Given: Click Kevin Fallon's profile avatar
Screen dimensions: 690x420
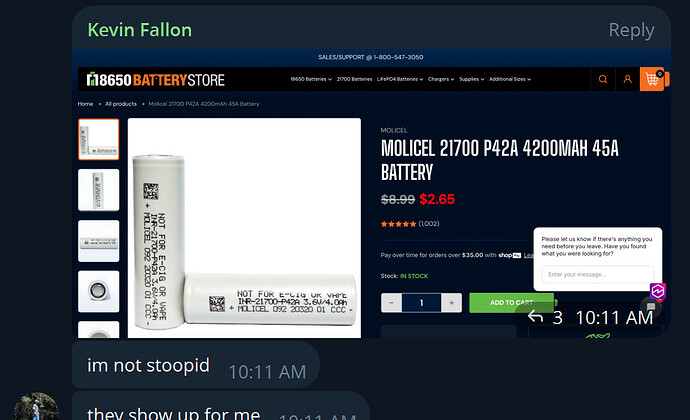Looking at the screenshot, I should (36, 406).
